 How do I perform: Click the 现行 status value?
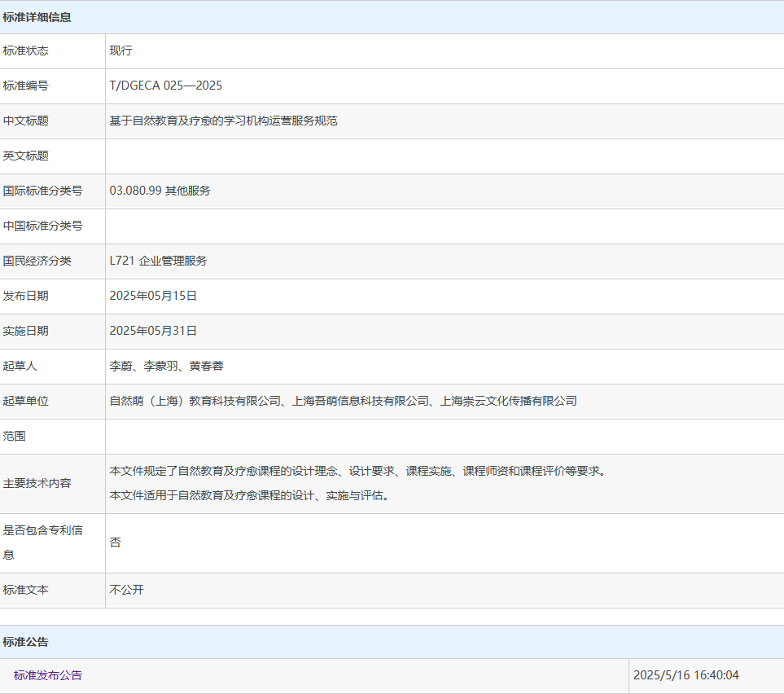tap(121, 51)
